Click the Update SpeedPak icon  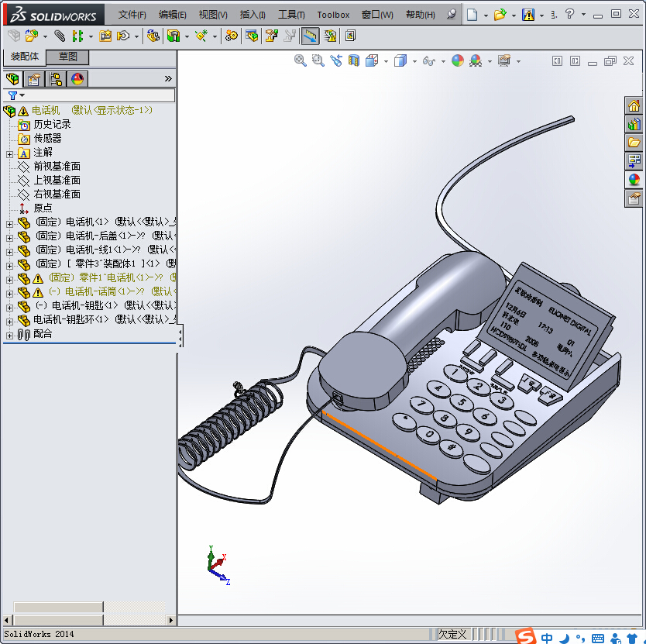pyautogui.click(x=330, y=36)
